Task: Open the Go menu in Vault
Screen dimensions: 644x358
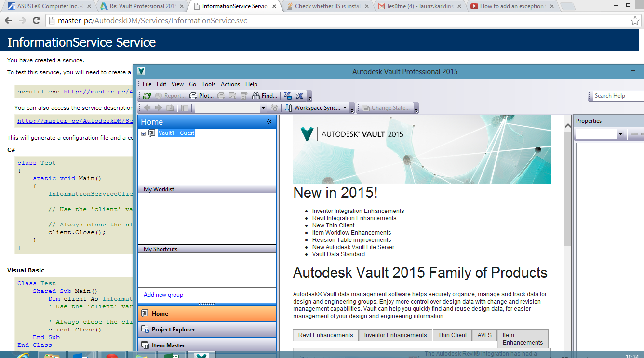Action: 193,84
